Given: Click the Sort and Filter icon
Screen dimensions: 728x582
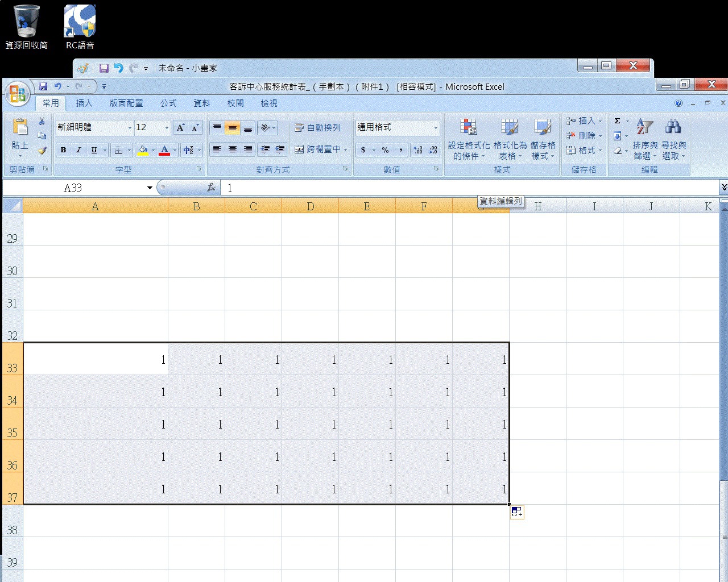Looking at the screenshot, I should click(x=644, y=127).
